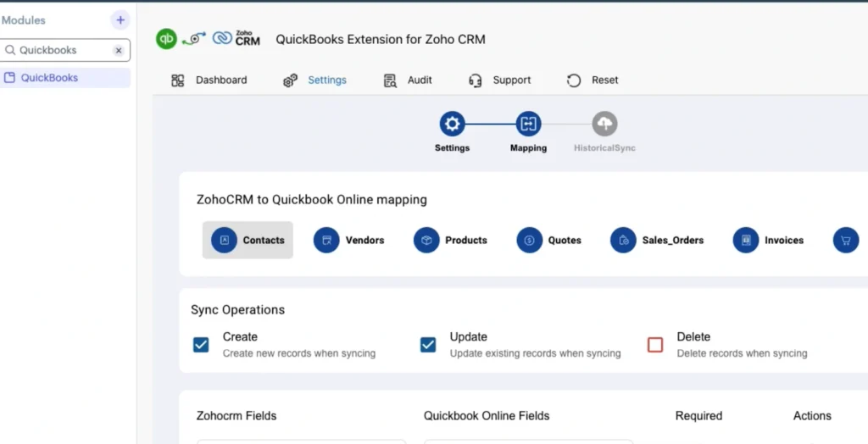
Task: Click the plus icon beside Modules
Action: pyautogui.click(x=120, y=20)
